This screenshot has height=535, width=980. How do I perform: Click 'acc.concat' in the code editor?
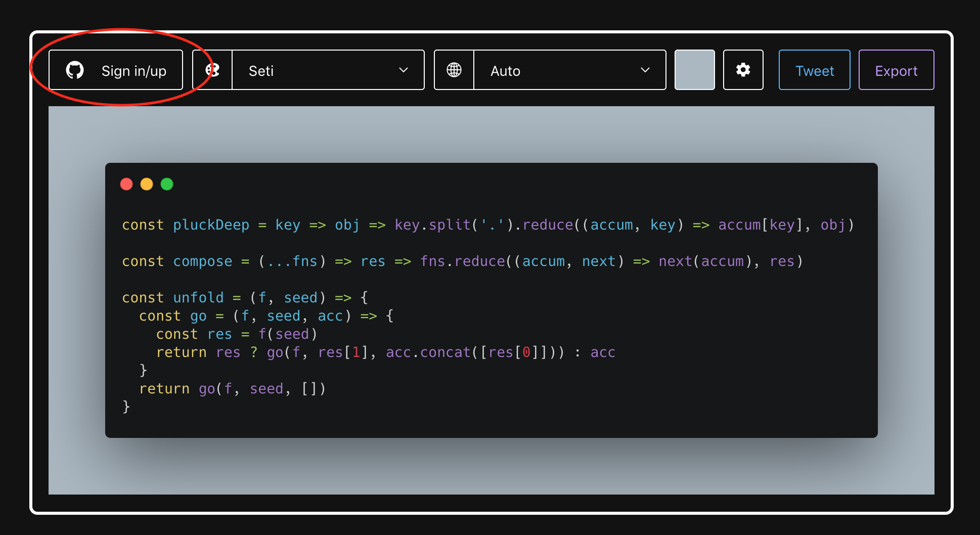428,352
